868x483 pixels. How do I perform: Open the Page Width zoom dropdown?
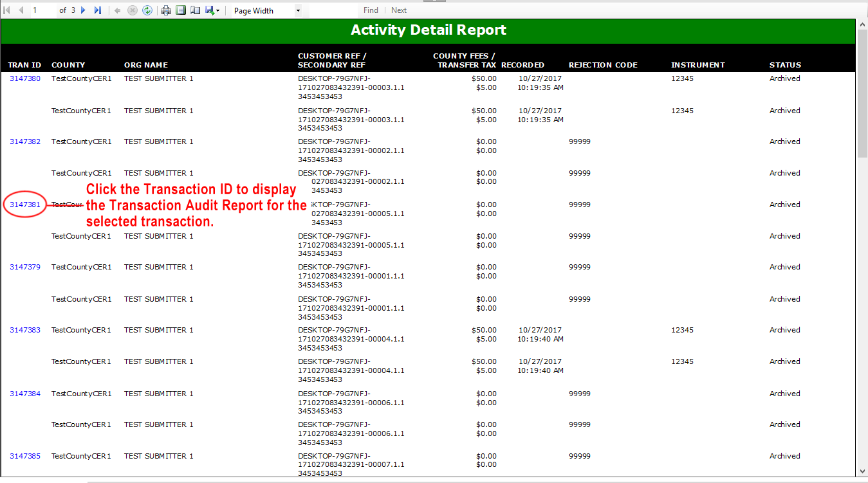tap(298, 11)
